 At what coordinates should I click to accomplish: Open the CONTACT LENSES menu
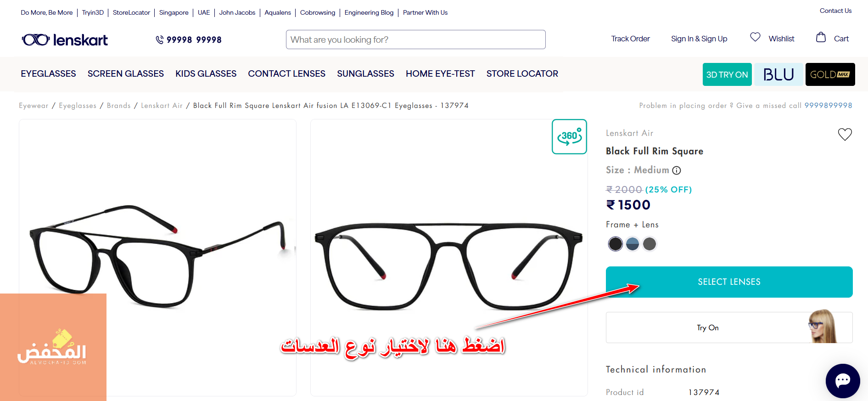(x=286, y=73)
